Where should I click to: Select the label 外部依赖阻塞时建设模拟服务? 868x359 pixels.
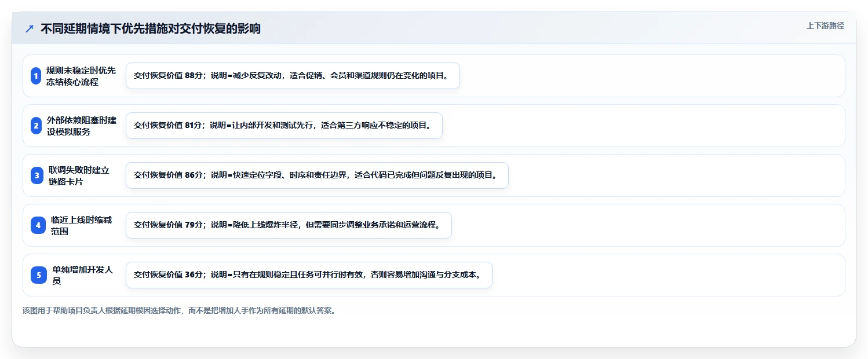pyautogui.click(x=82, y=126)
